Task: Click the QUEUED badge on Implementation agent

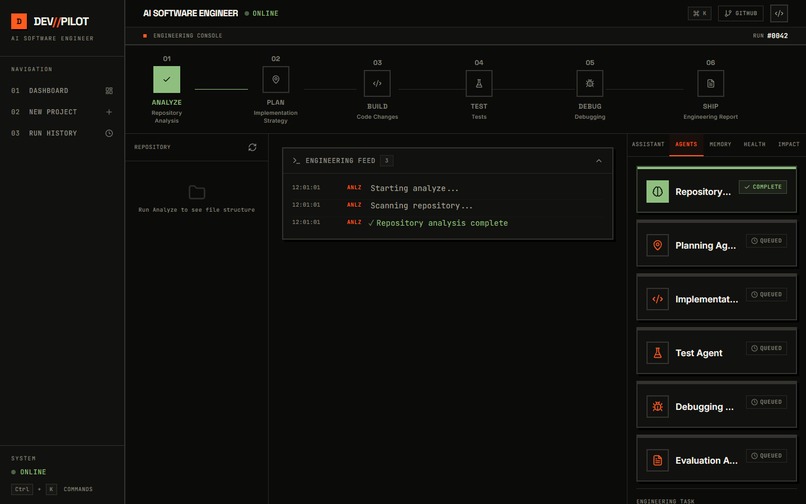Action: (x=766, y=295)
